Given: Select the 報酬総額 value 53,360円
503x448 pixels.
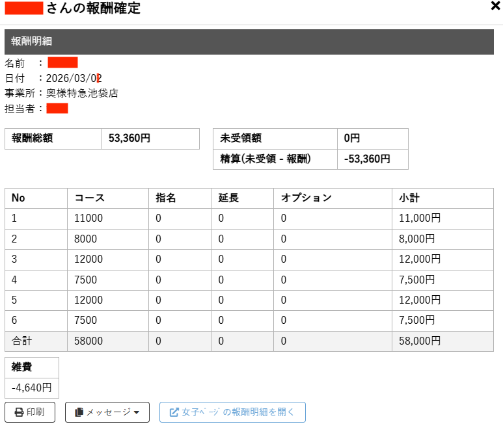Looking at the screenshot, I should click(129, 138).
